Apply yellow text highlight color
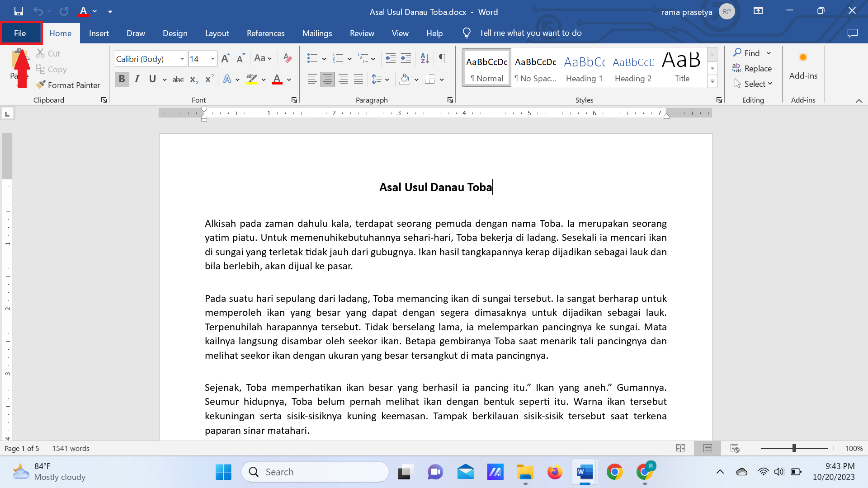Viewport: 868px width, 488px height. (252, 80)
